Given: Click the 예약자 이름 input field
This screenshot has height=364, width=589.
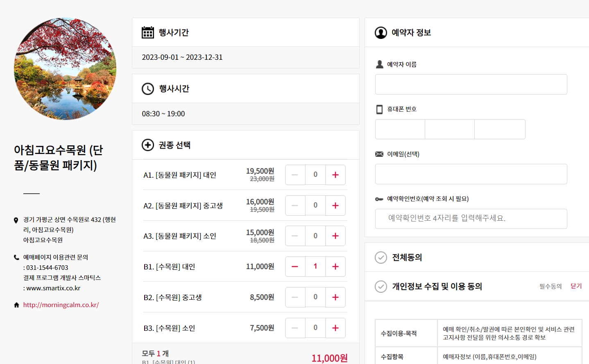Looking at the screenshot, I should (x=471, y=84).
